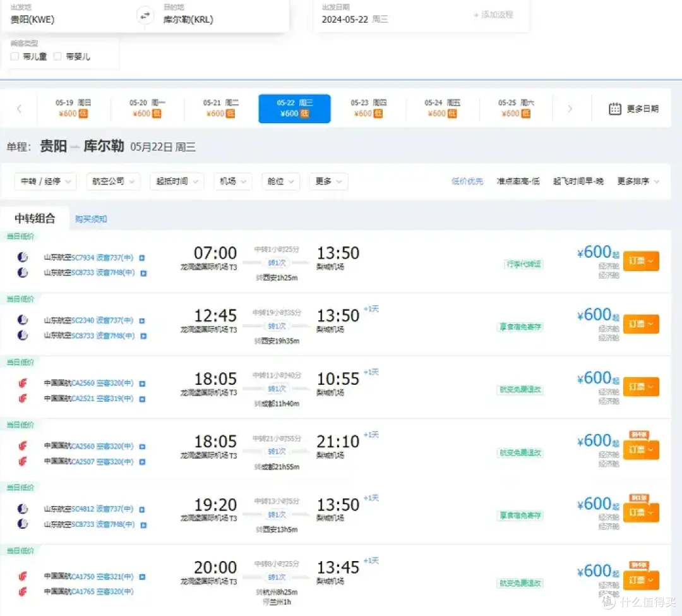682x616 pixels.
Task: Open details icon for flight CA1750
Action: click(x=142, y=577)
